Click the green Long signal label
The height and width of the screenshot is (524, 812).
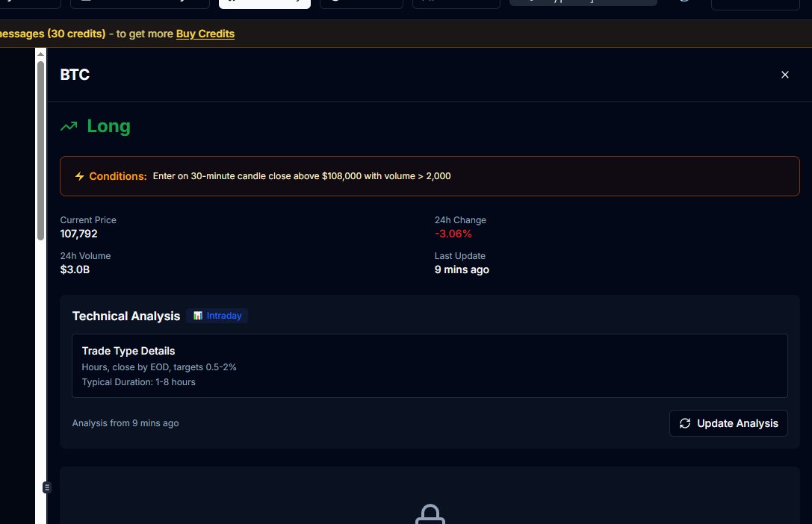coord(109,126)
